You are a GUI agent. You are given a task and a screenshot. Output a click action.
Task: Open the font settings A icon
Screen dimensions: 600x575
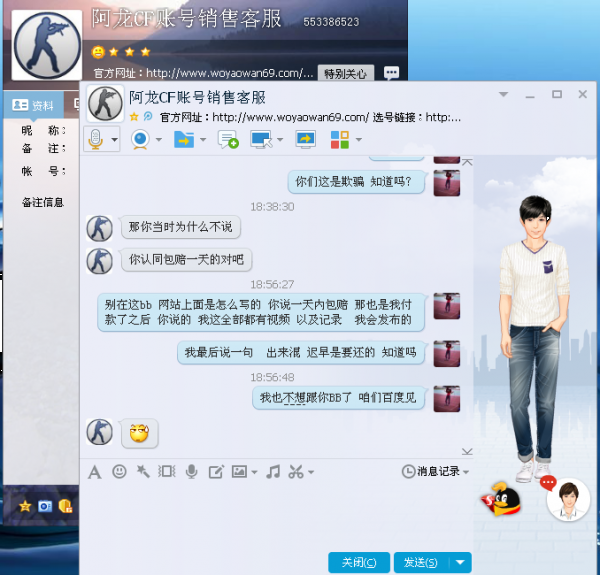95,472
